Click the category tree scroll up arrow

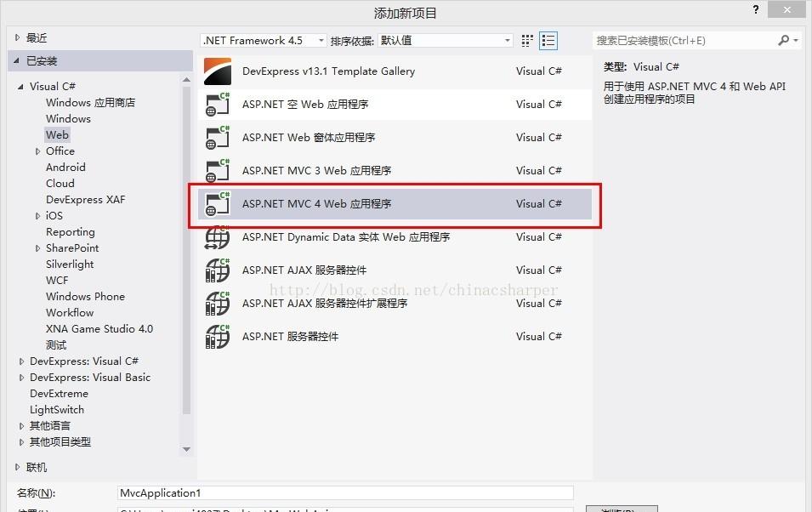click(186, 80)
